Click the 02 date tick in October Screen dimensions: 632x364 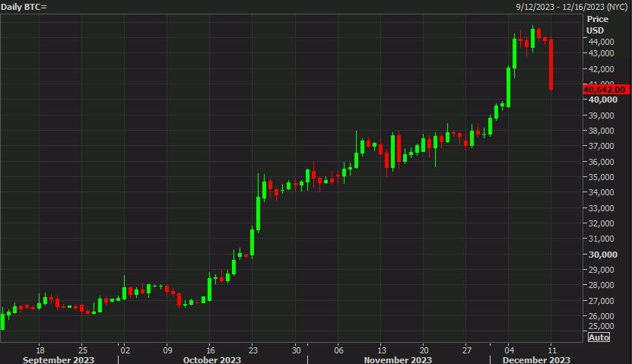[125, 350]
